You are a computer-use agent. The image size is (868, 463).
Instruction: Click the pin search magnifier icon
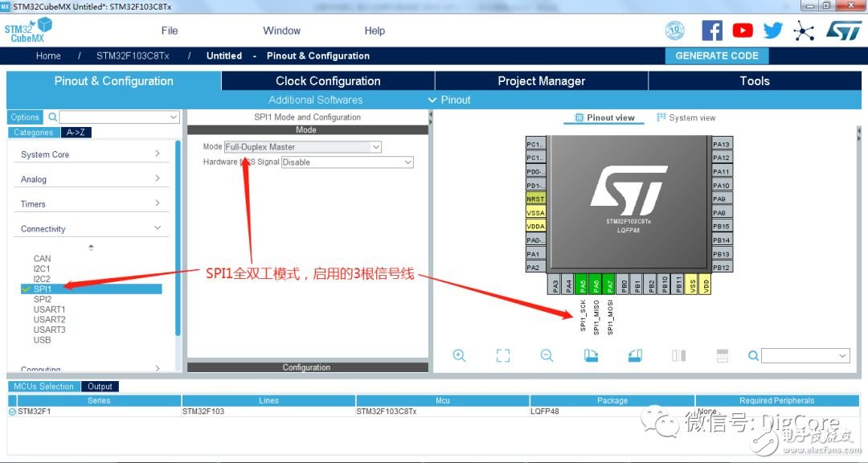753,355
